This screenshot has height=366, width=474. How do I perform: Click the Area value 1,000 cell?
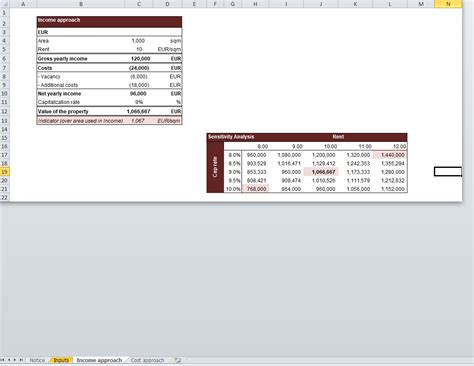pos(139,41)
